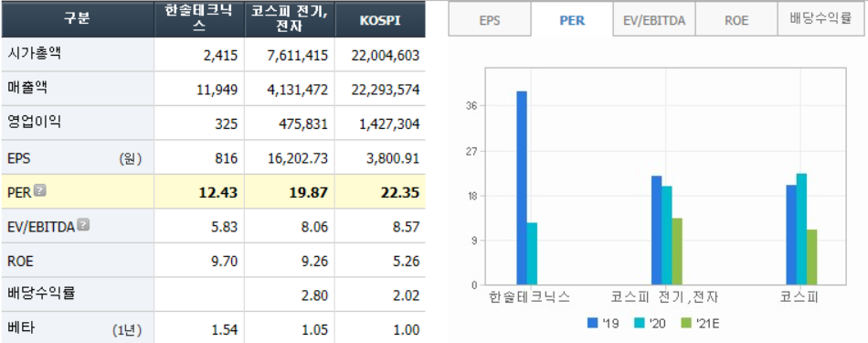Click the 코스피 chart axis label

coord(799,297)
